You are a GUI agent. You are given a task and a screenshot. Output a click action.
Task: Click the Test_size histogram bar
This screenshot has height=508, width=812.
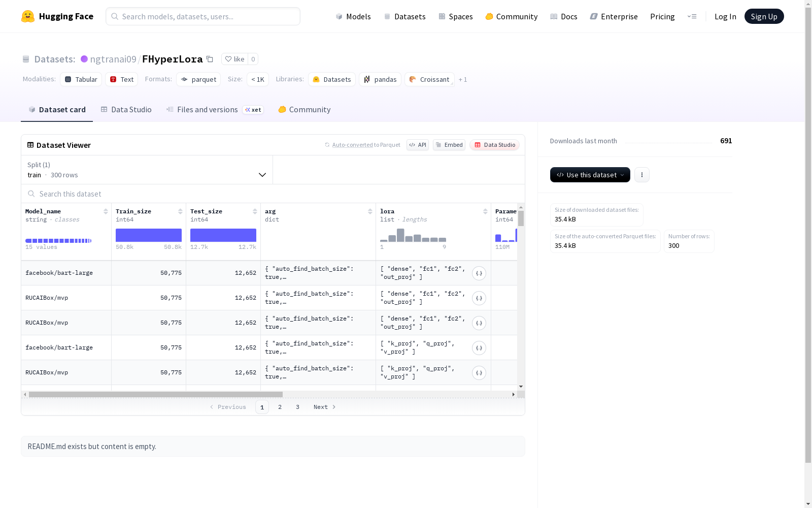coord(223,235)
